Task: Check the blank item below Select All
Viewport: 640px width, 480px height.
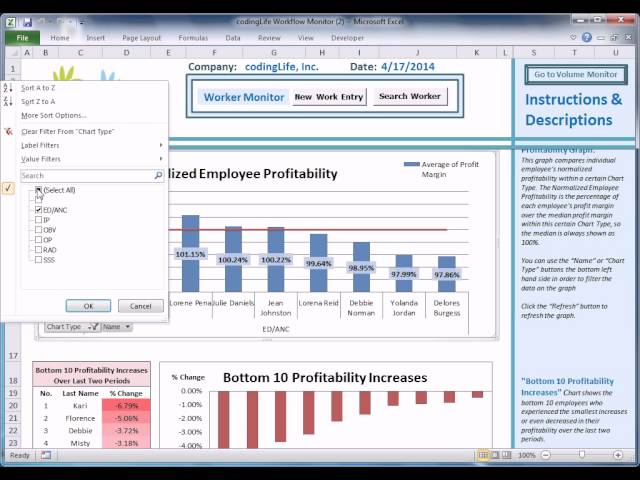Action: click(x=38, y=200)
